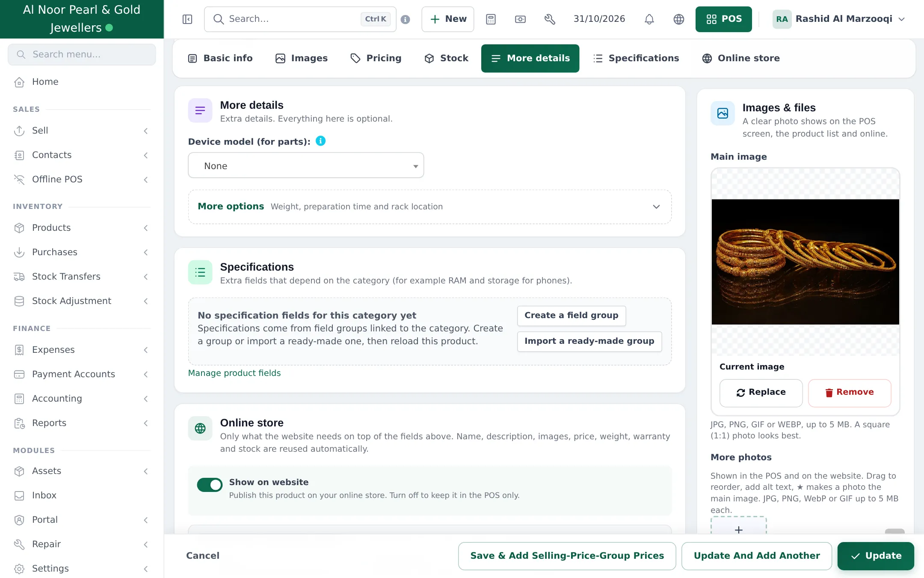Open the Online store tab
924x578 pixels.
pyautogui.click(x=741, y=58)
